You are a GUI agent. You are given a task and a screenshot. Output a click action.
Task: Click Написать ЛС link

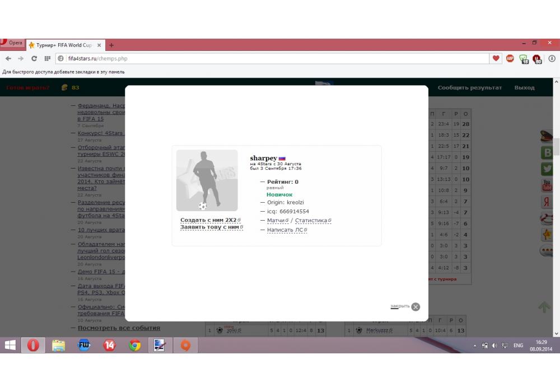[287, 230]
